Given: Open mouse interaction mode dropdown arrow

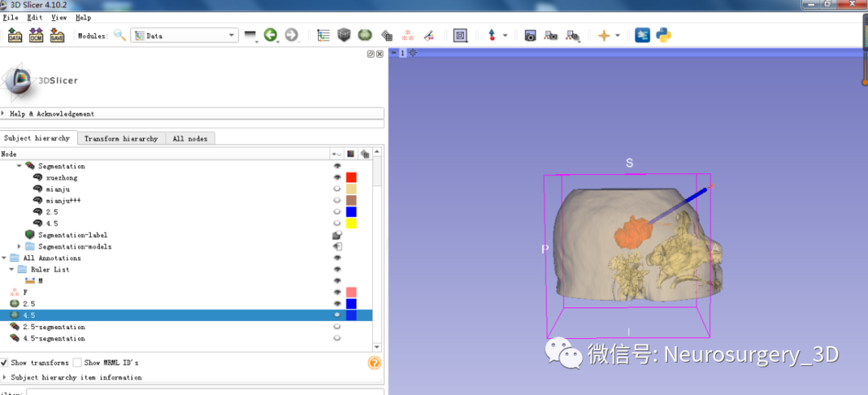Looking at the screenshot, I should 505,35.
